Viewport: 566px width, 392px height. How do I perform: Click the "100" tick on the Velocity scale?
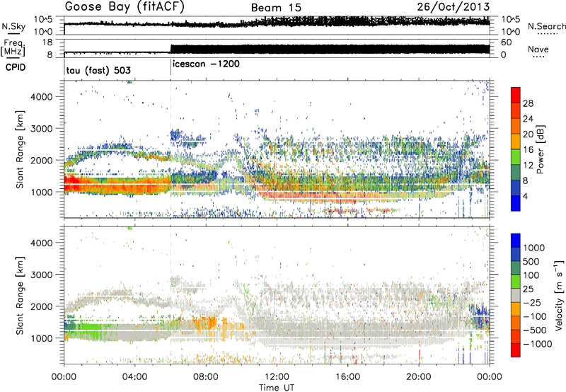[x=531, y=275]
